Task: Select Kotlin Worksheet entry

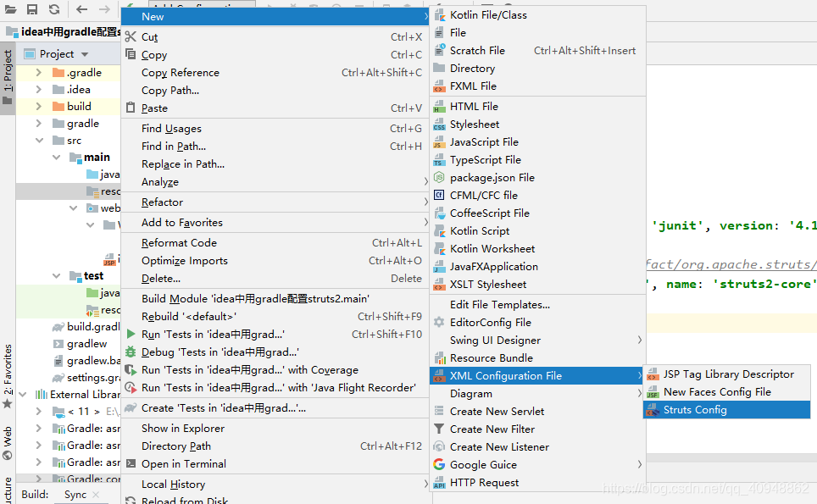Action: 537,248
